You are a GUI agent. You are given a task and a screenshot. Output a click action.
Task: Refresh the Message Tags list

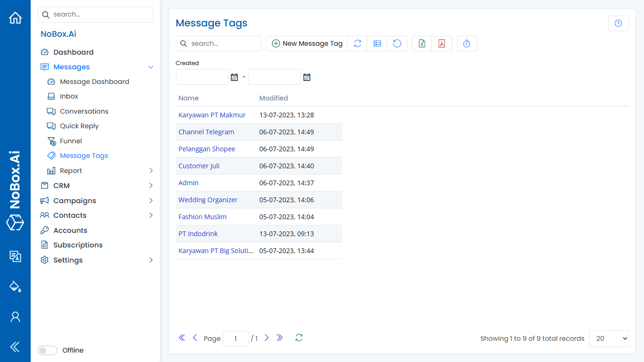357,43
